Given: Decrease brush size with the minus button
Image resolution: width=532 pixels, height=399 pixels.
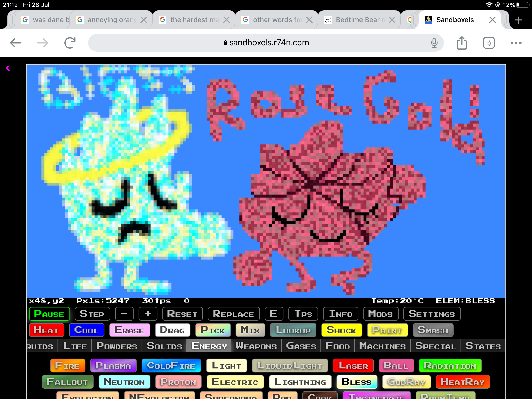Looking at the screenshot, I should click(x=124, y=314).
